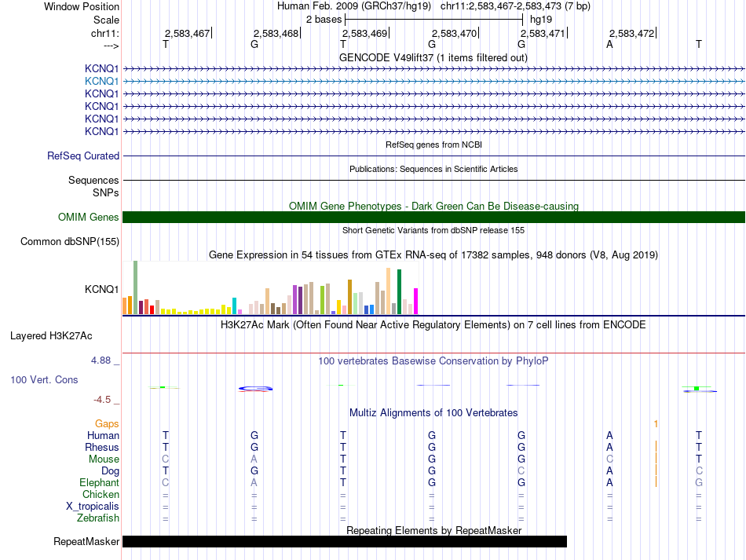Image resolution: width=746 pixels, height=560 pixels.
Task: Open the RepeatMasker track label
Action: point(86,542)
